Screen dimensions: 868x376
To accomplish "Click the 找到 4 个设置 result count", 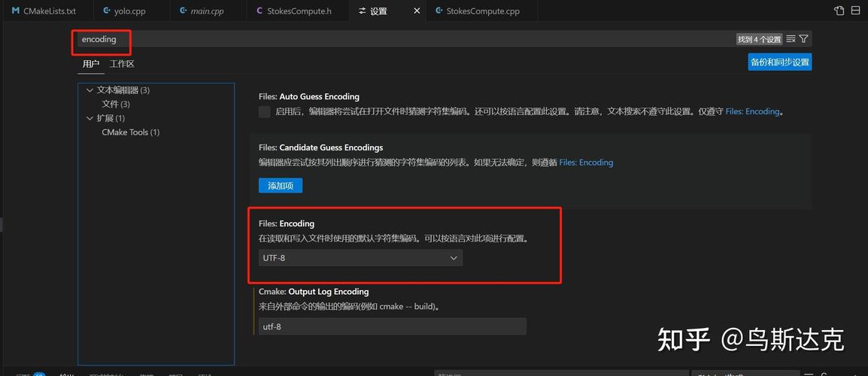I will tap(759, 39).
